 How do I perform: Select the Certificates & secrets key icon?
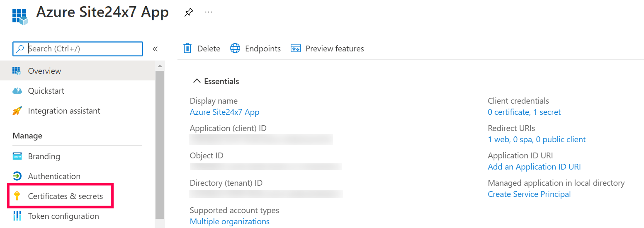[17, 196]
